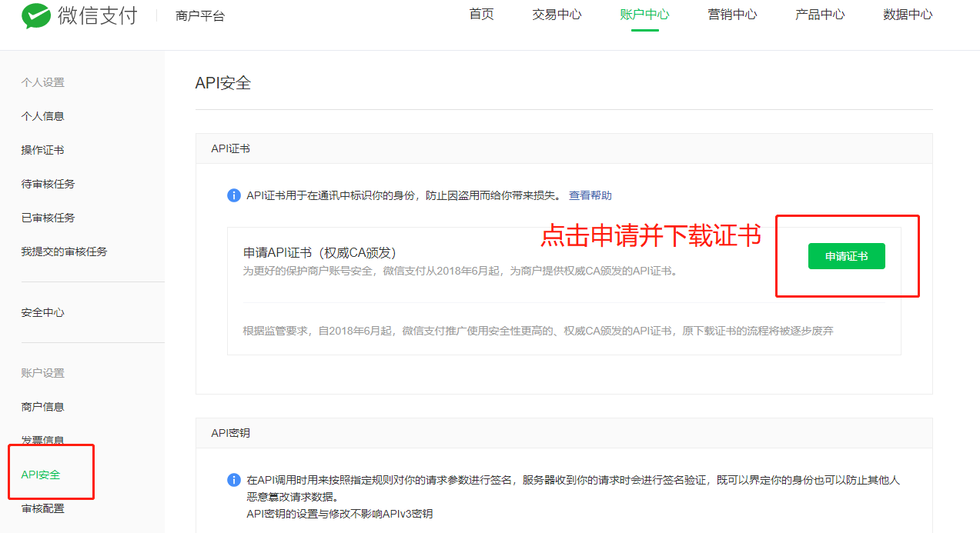Viewport: 980px width, 533px height.
Task: Click the 微信支付 brand text
Action: click(x=97, y=15)
